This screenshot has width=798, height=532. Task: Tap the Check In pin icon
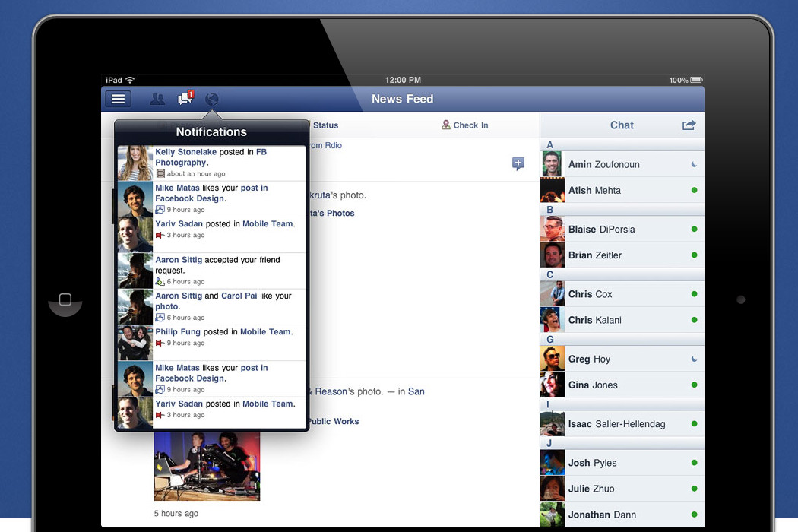coord(446,125)
